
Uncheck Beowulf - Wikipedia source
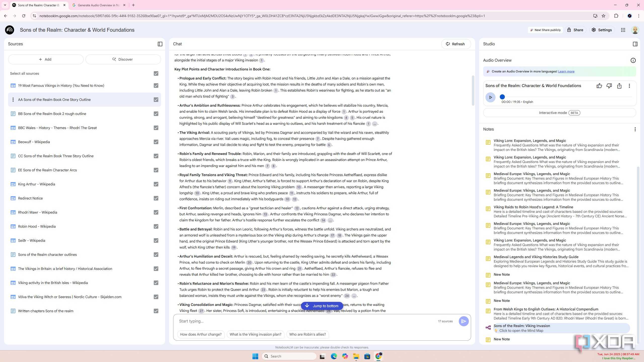(x=156, y=142)
